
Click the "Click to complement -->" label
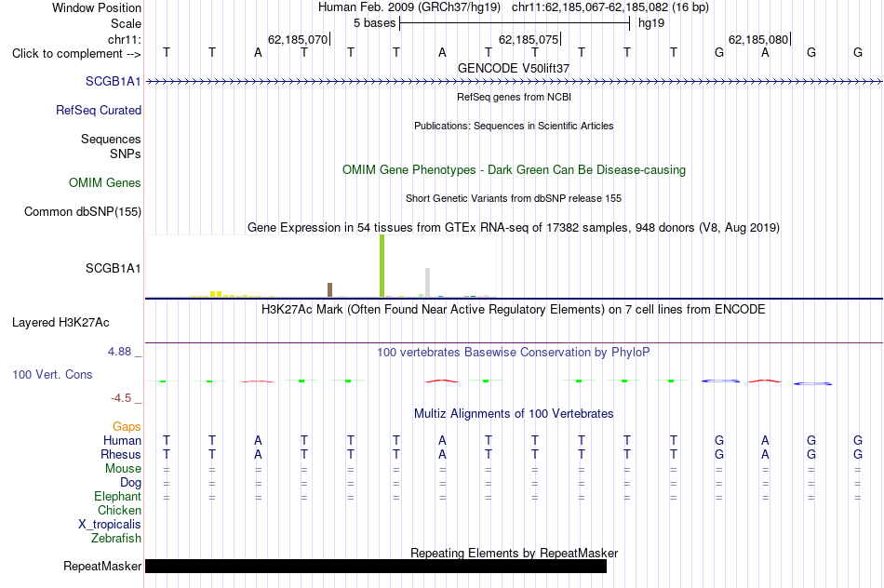76,54
